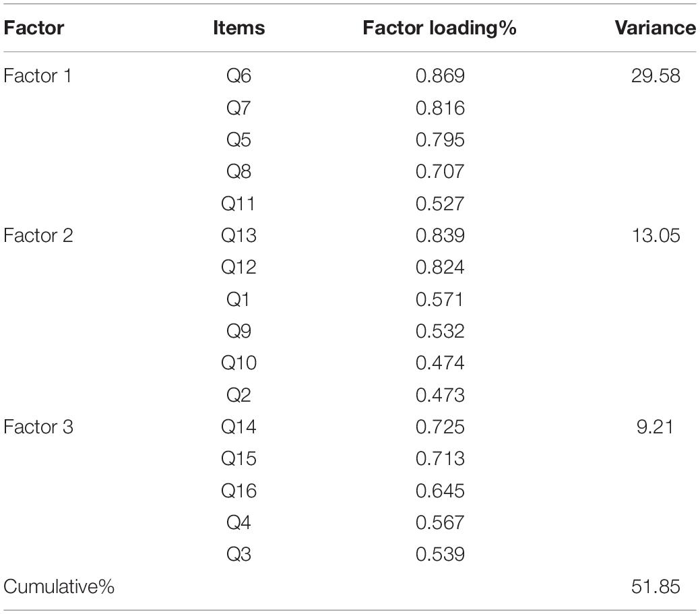This screenshot has height=614, width=700.
Task: Select the Factor 1 row label
Action: point(38,76)
